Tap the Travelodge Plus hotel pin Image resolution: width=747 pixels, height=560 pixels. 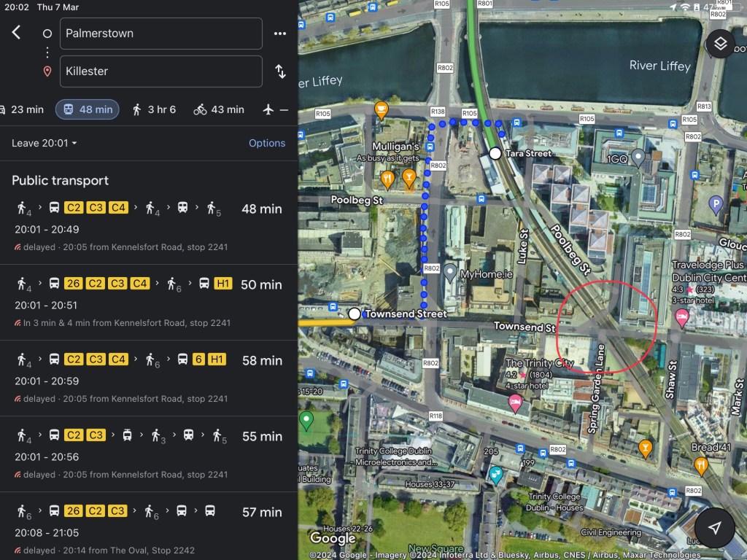pyautogui.click(x=682, y=316)
